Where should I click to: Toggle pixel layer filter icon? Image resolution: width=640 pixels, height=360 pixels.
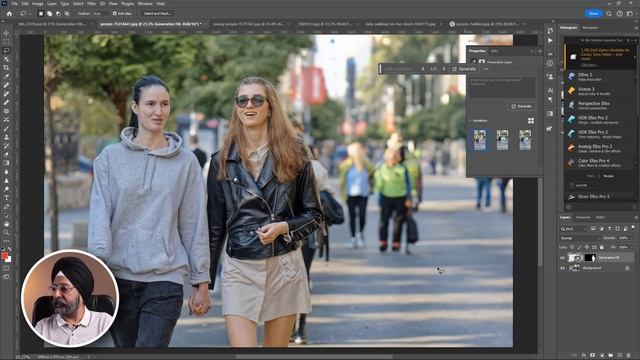point(593,229)
